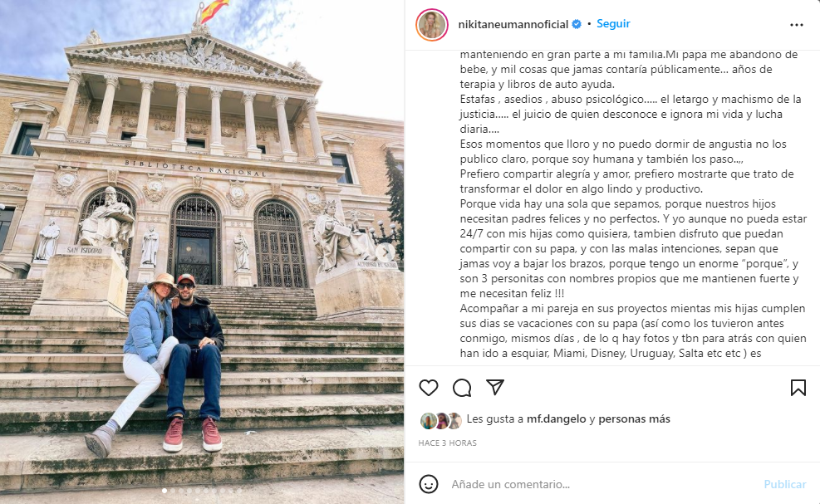Open the three-dot more options menu
Image resolution: width=820 pixels, height=504 pixels.
click(797, 25)
